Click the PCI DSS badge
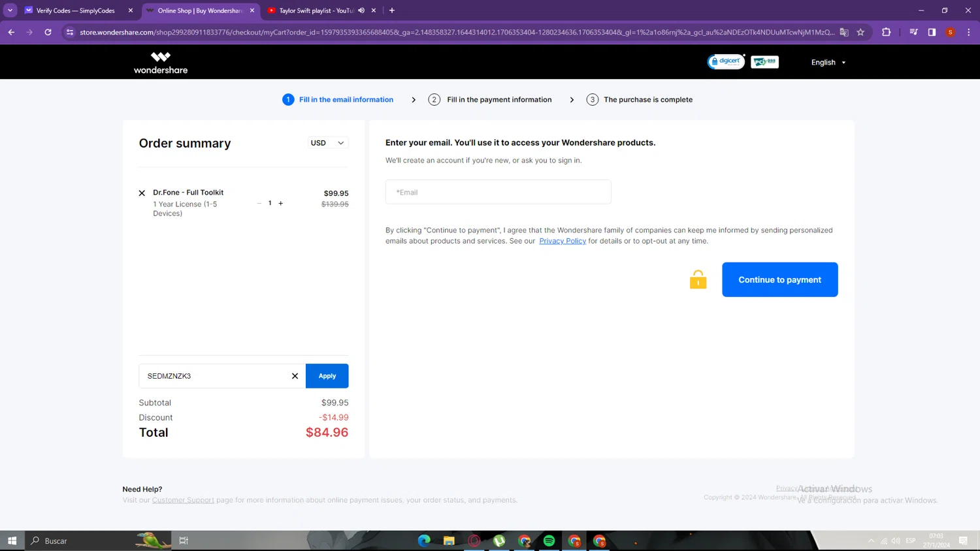 point(764,62)
